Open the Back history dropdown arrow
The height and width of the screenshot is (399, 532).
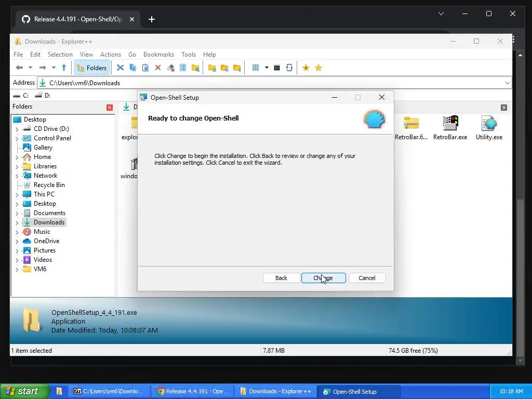[30, 68]
